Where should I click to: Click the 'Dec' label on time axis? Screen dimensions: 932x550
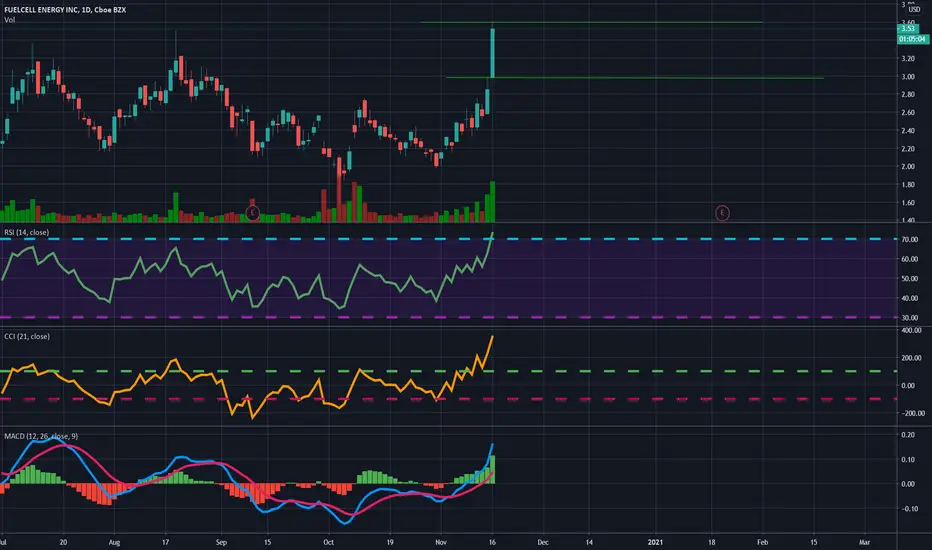click(x=543, y=542)
